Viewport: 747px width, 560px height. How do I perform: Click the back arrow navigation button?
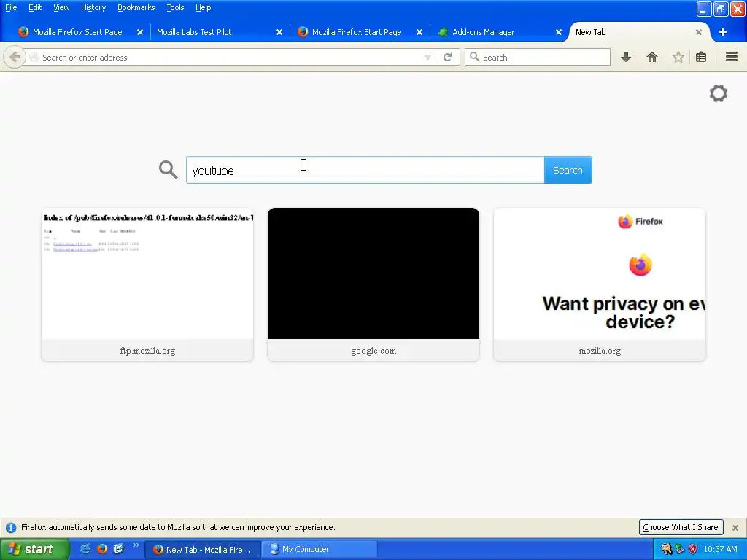coord(15,57)
